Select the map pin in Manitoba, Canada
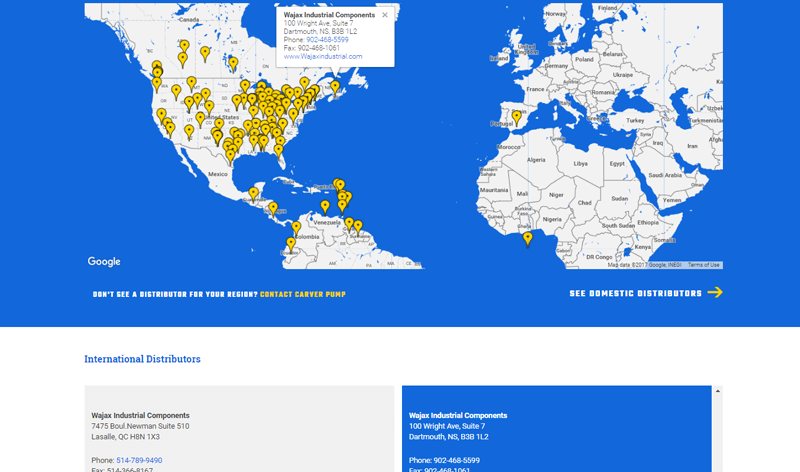Viewport: 800px width, 472px height. 233,64
